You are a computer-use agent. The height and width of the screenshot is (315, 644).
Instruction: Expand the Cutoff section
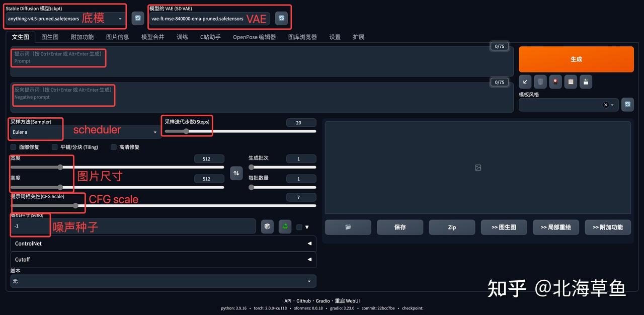pyautogui.click(x=163, y=259)
